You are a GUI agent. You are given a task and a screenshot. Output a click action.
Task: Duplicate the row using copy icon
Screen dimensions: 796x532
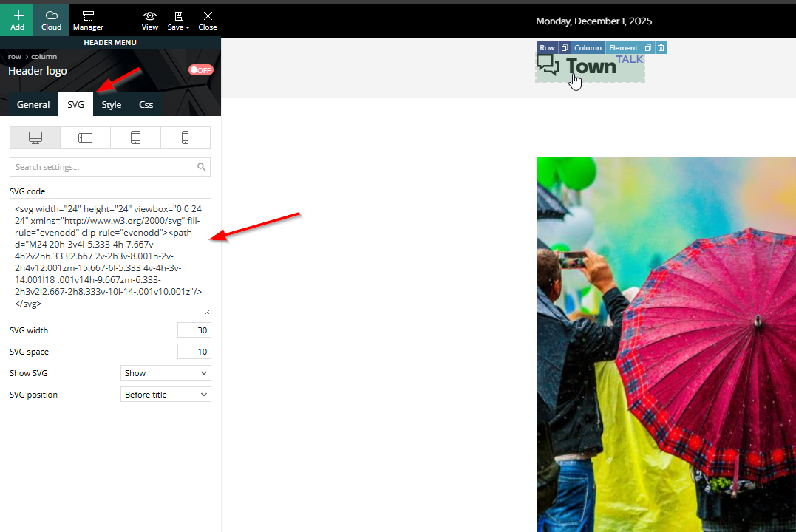[564, 48]
